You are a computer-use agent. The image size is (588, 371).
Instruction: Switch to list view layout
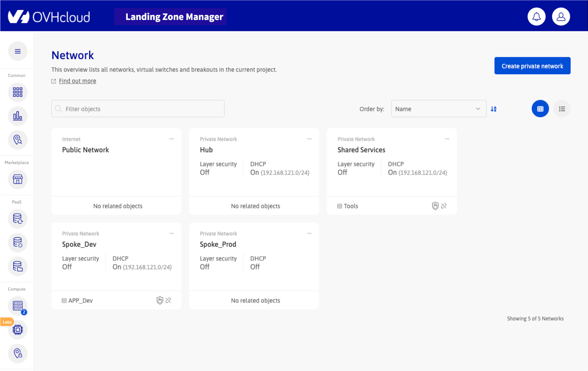click(562, 109)
